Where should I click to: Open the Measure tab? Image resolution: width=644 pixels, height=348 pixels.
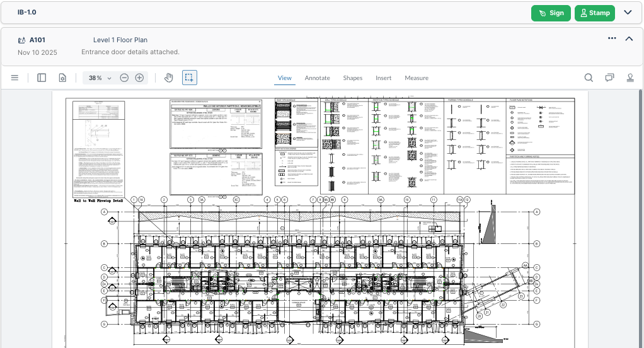click(x=416, y=78)
